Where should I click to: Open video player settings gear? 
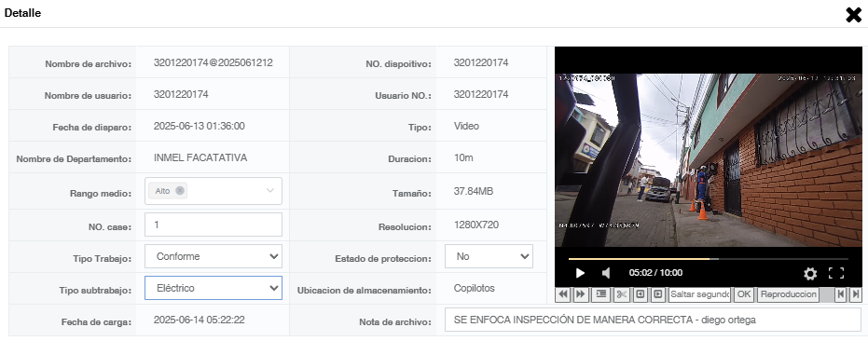coord(810,274)
